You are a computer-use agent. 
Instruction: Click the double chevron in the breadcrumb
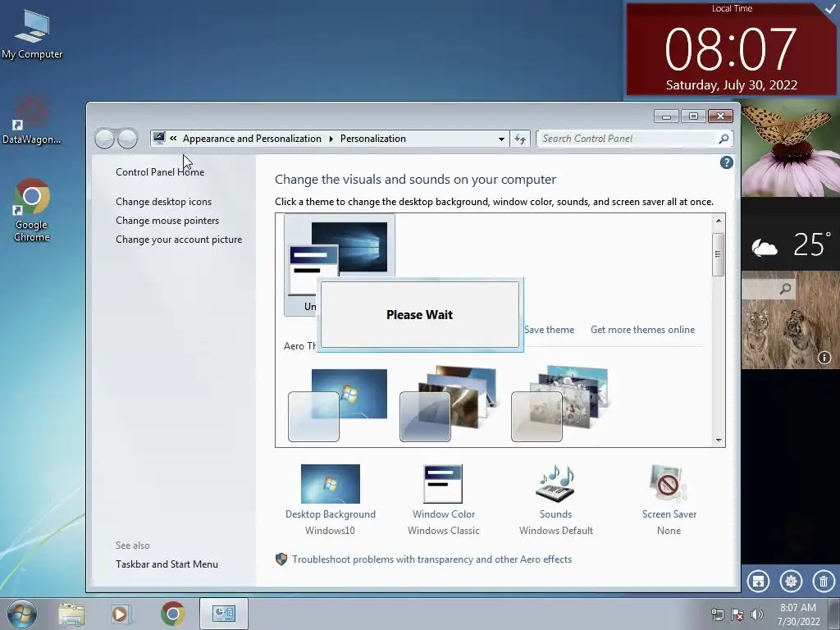click(173, 138)
